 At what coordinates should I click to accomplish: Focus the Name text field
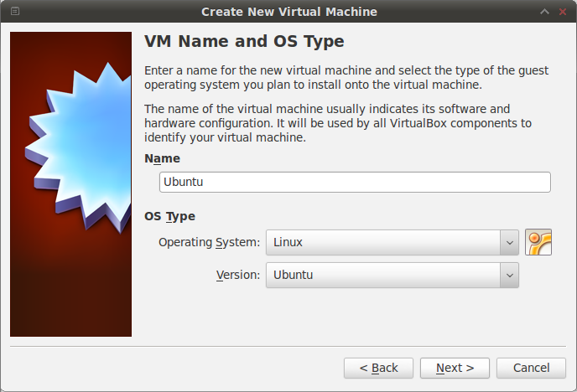coord(354,183)
